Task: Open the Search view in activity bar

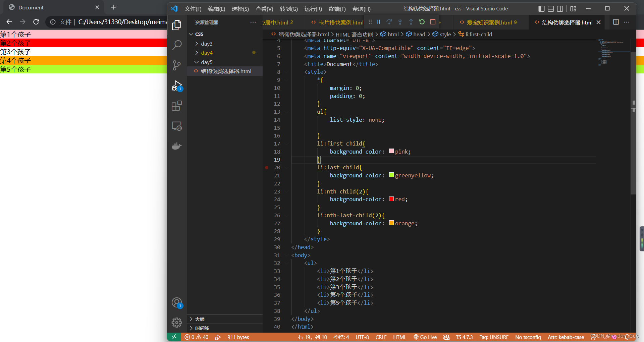Action: point(177,45)
